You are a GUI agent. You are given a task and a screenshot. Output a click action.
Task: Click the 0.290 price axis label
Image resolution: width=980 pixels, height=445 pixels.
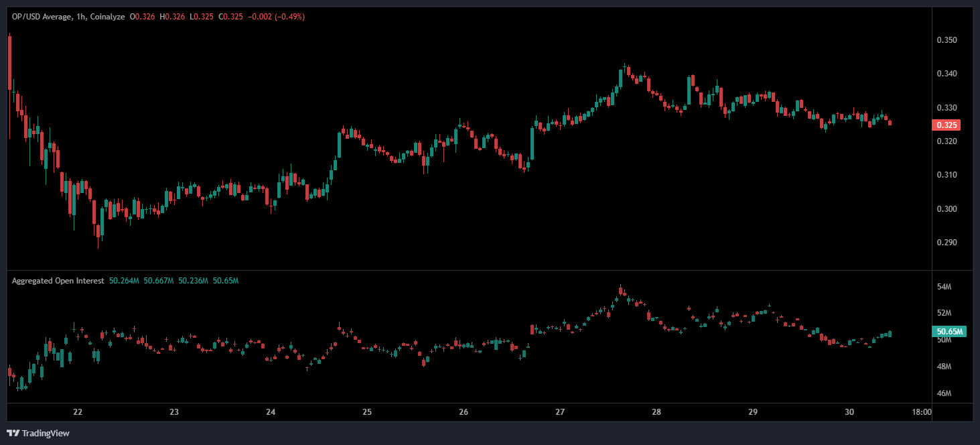pos(947,243)
